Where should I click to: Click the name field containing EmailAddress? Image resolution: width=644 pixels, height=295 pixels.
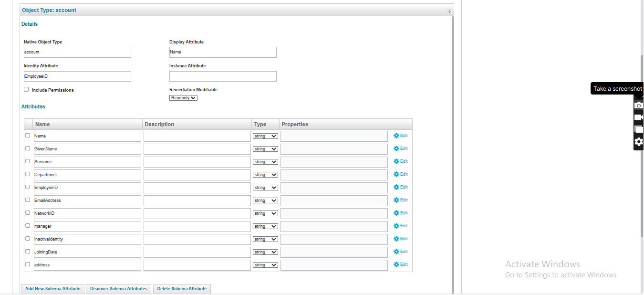point(87,200)
